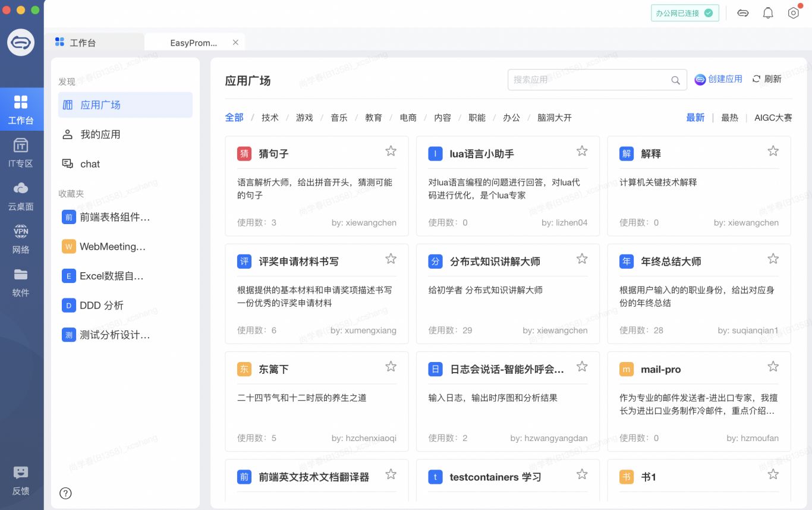Screen dimensions: 812x510
Task: Favorite the 解释 app with star
Action: point(773,151)
